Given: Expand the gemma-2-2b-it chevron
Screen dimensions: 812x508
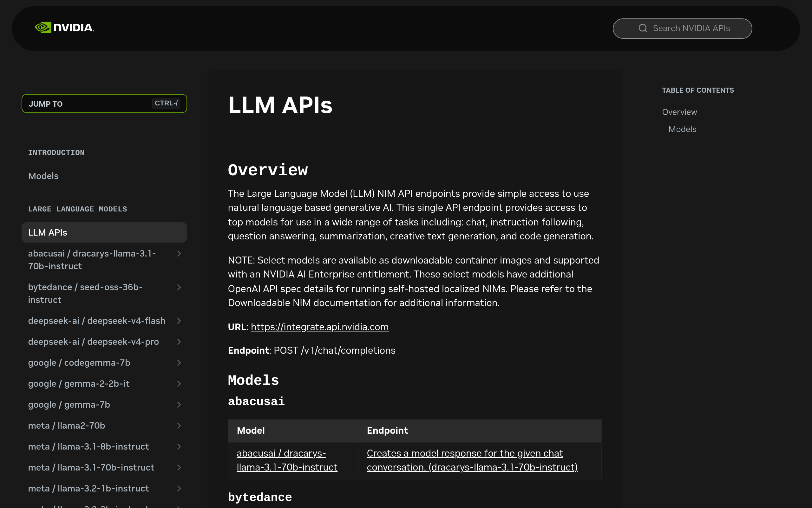Looking at the screenshot, I should coord(179,384).
